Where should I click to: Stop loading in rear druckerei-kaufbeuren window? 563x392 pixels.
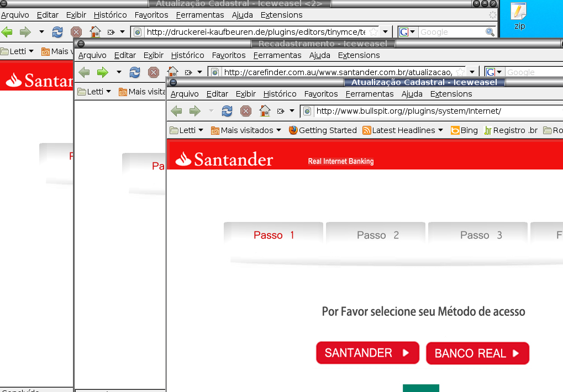(x=76, y=32)
